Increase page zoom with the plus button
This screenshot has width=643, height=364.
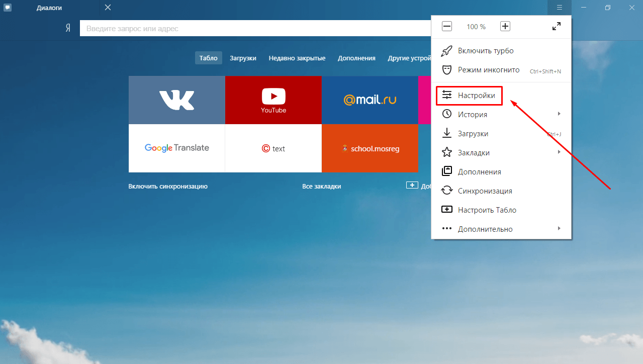click(x=505, y=27)
